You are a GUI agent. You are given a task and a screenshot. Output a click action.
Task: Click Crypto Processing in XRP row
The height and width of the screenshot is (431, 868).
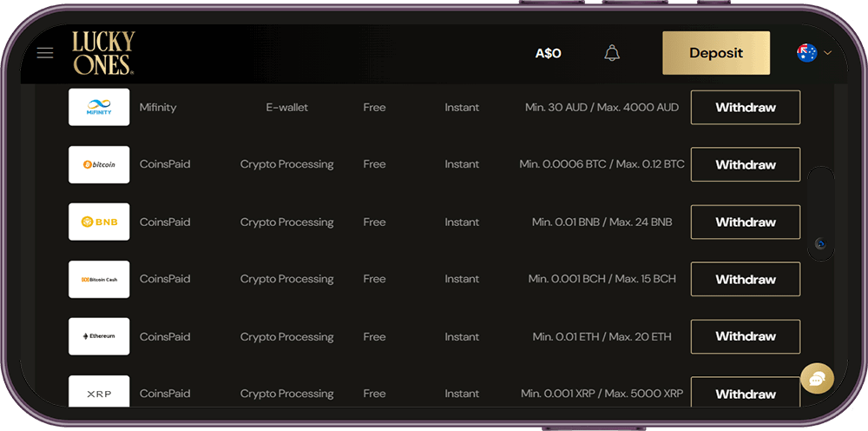coord(286,394)
